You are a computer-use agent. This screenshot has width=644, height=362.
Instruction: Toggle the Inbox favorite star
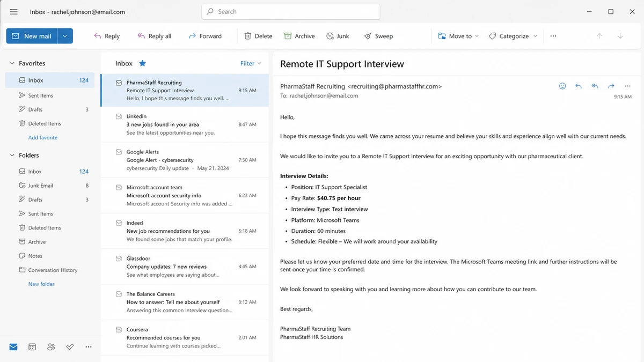coord(142,63)
